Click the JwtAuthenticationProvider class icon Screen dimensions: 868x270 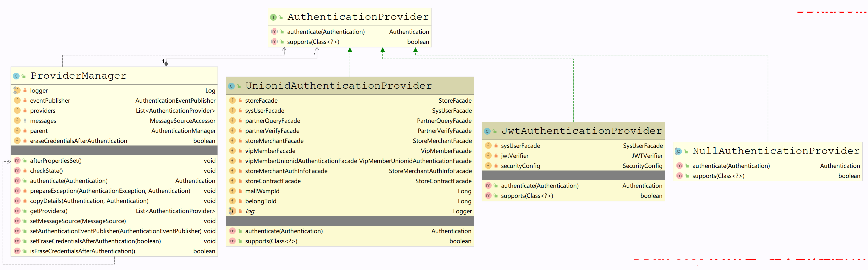coord(487,131)
